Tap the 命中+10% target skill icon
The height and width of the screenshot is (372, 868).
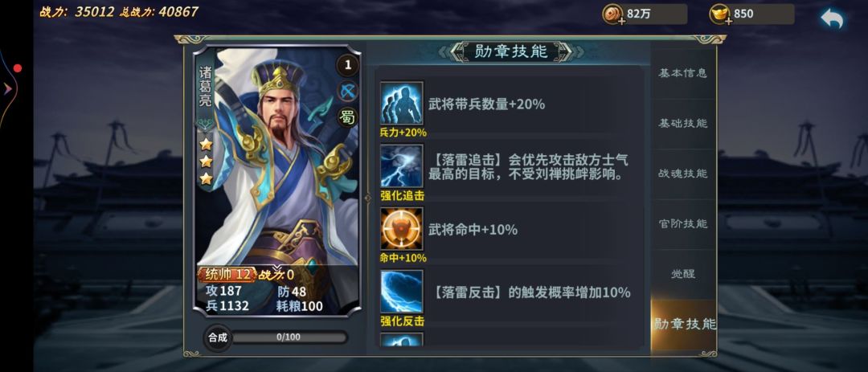(401, 229)
